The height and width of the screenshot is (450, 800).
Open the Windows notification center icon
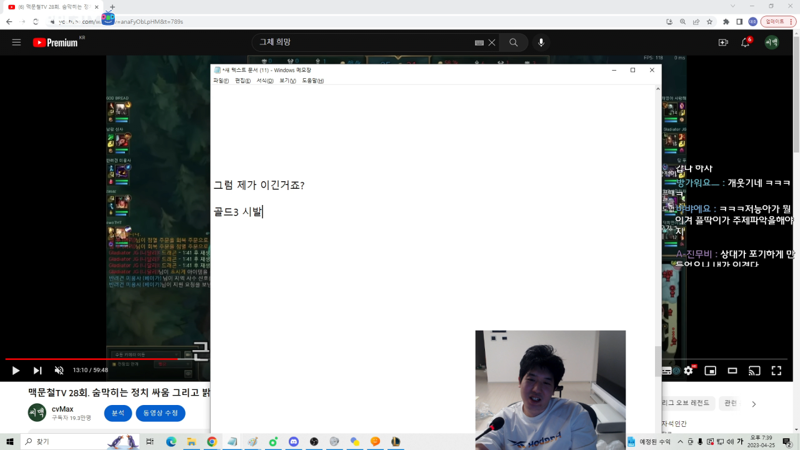coord(787,441)
